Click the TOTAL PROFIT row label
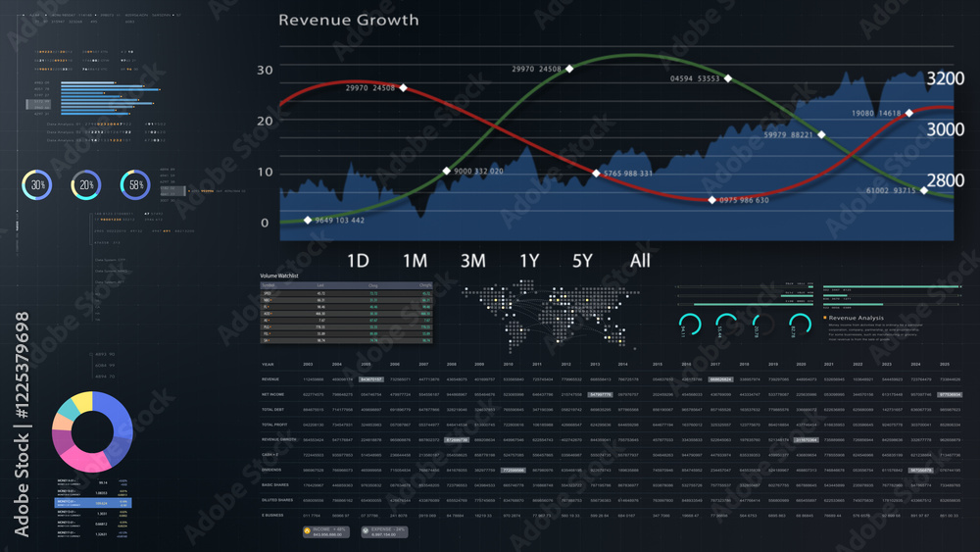The height and width of the screenshot is (552, 980). [273, 425]
